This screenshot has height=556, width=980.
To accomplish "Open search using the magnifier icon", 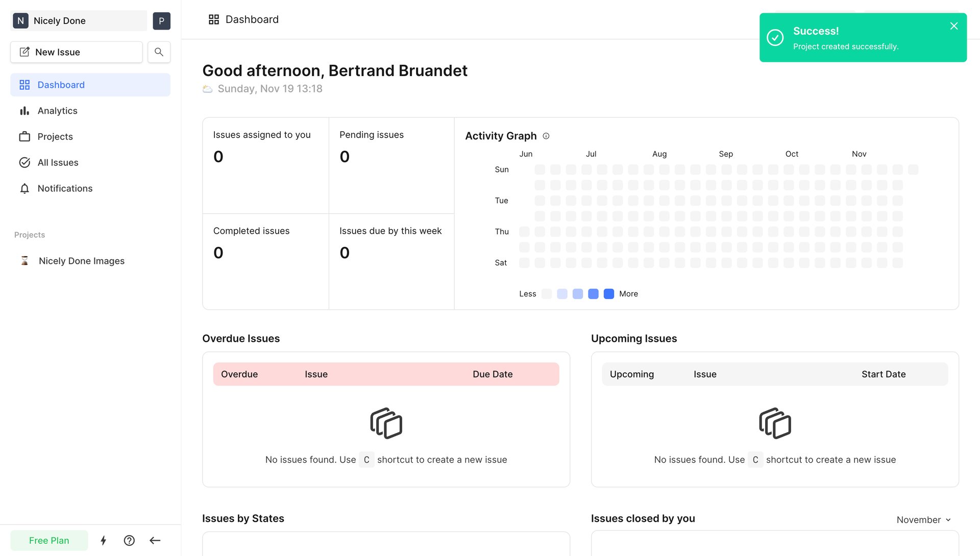I will click(x=159, y=52).
